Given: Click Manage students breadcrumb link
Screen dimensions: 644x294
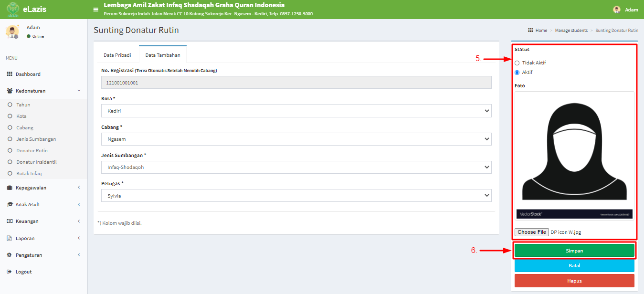Looking at the screenshot, I should click(x=571, y=30).
